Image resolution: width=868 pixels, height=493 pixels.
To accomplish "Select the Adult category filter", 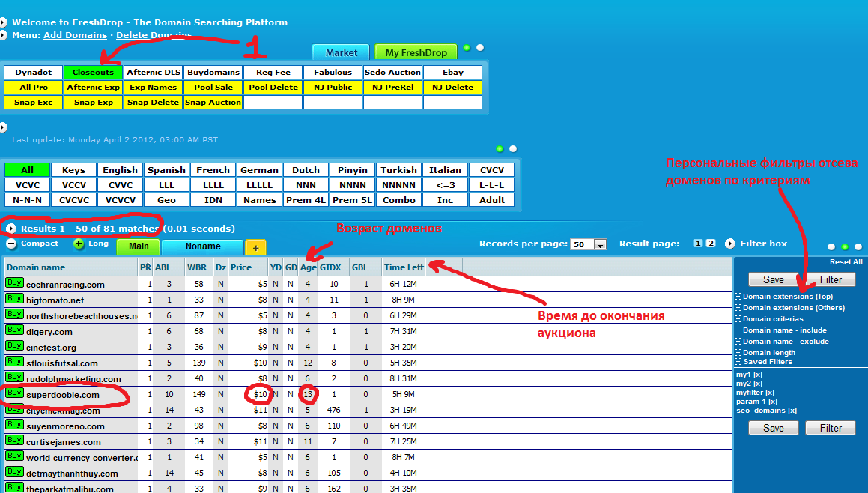I will [x=491, y=200].
